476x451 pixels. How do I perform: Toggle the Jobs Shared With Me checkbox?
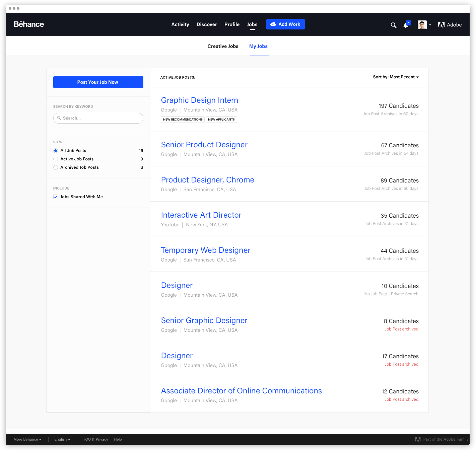(x=56, y=197)
